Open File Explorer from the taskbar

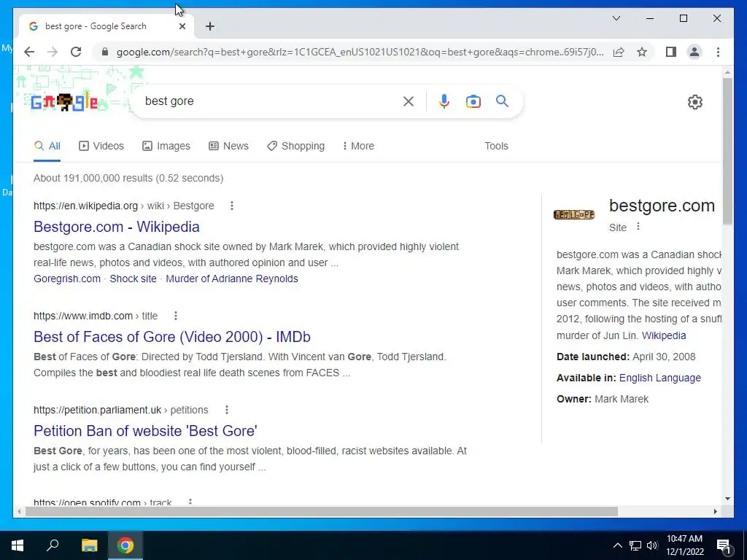point(89,545)
